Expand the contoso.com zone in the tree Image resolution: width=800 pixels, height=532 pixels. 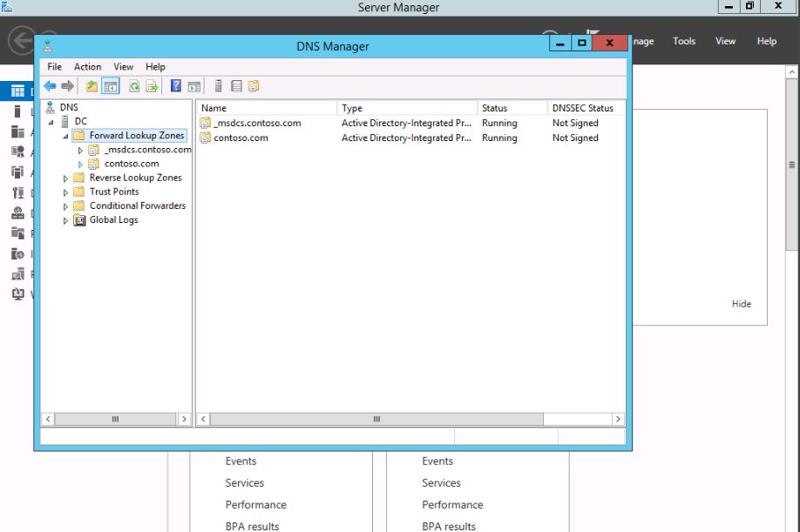80,165
